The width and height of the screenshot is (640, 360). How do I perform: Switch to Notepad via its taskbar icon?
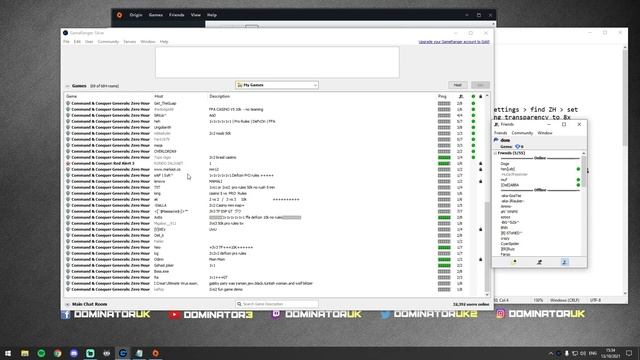(139, 353)
